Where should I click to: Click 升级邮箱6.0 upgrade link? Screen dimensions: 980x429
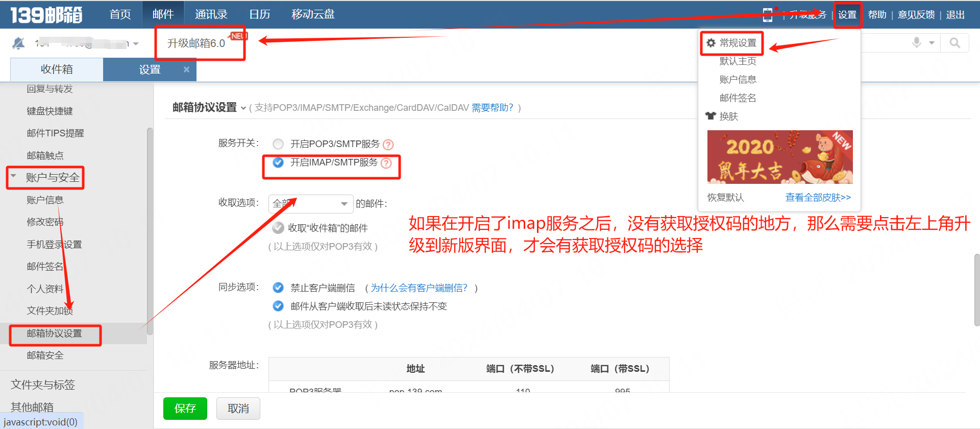(x=197, y=43)
